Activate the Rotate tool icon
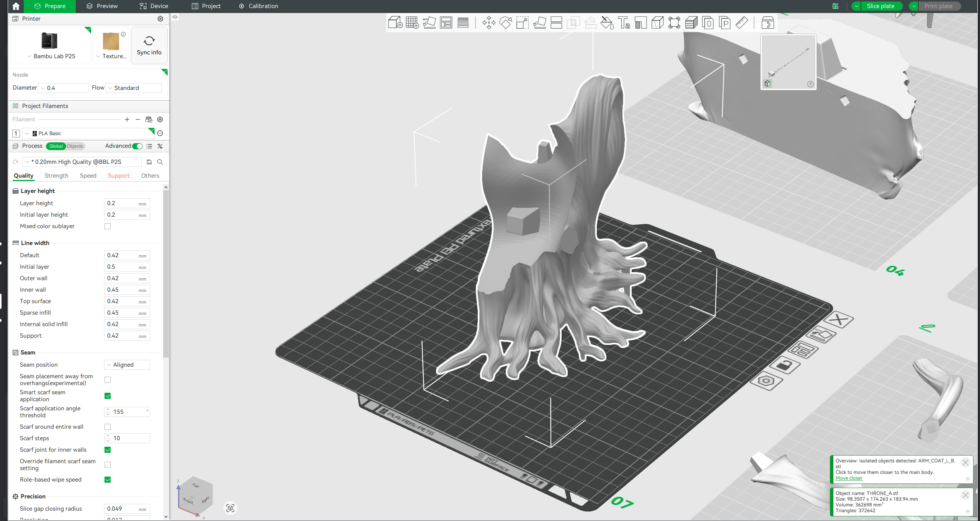Image resolution: width=980 pixels, height=521 pixels. click(506, 23)
